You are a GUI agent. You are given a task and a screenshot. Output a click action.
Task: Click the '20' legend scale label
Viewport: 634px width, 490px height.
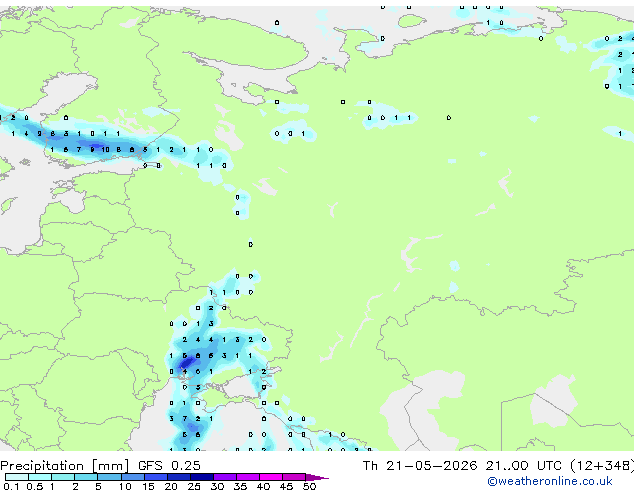point(171,486)
